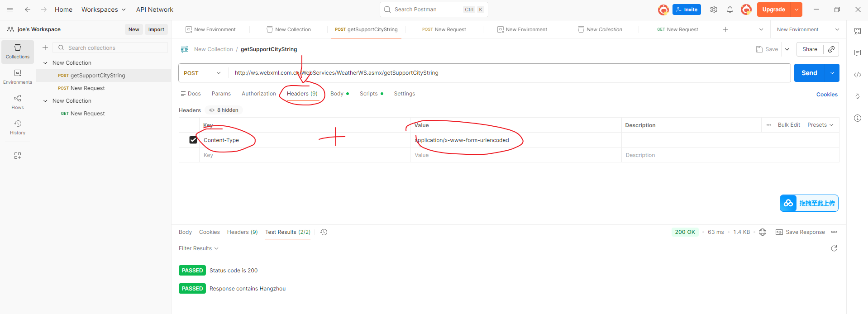Open the Collections sidebar panel
Screen dimensions: 868x314
tap(18, 52)
